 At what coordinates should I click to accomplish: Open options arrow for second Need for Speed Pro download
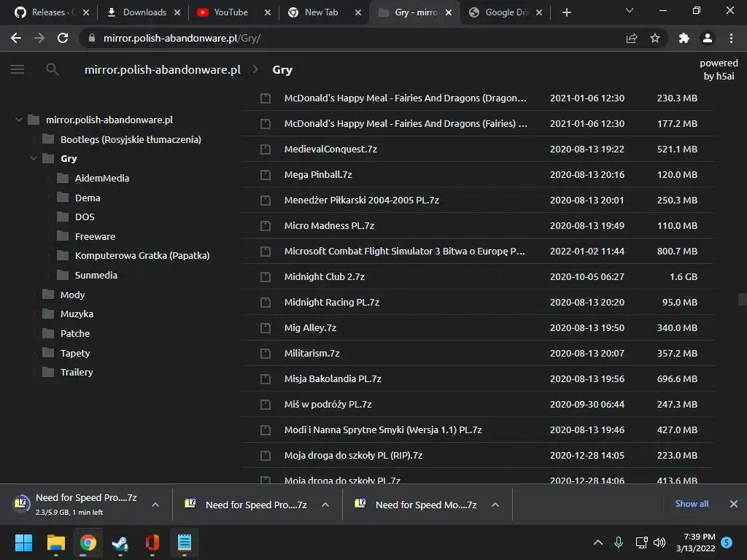click(x=325, y=505)
